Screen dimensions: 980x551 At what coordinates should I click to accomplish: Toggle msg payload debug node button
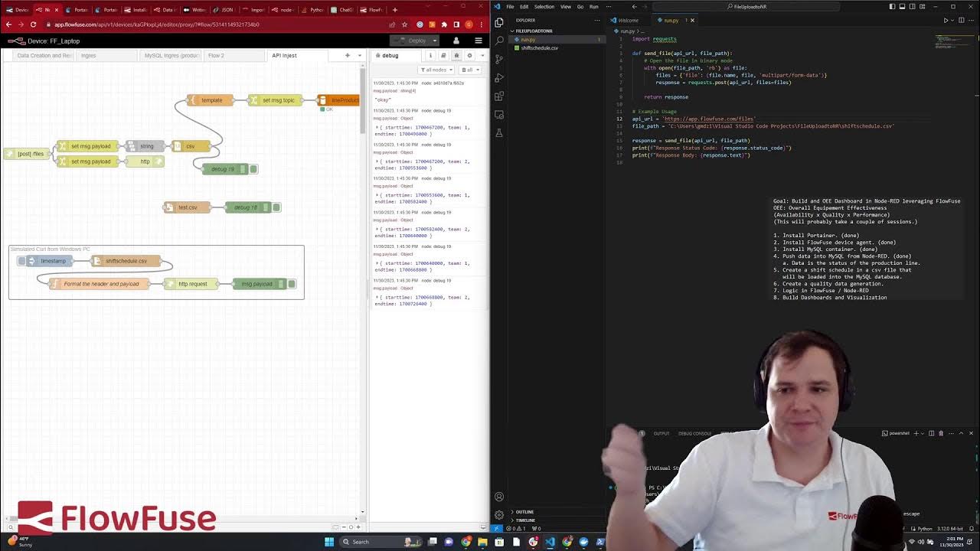click(292, 284)
